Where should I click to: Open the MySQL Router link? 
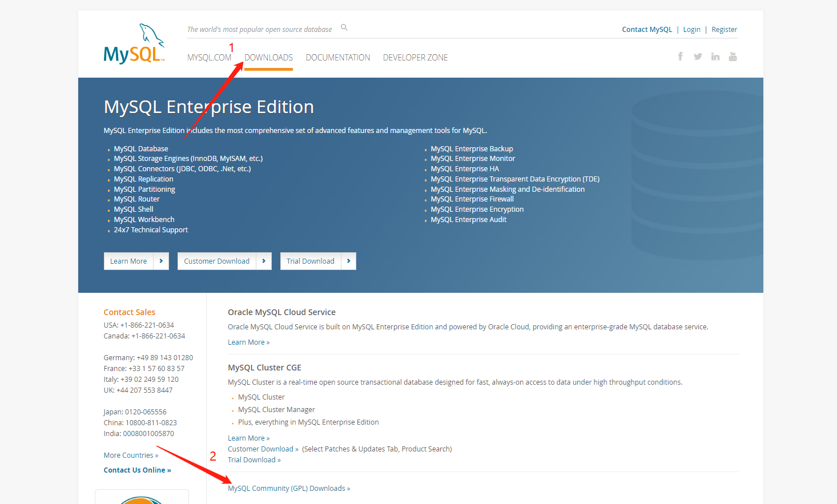(x=136, y=199)
